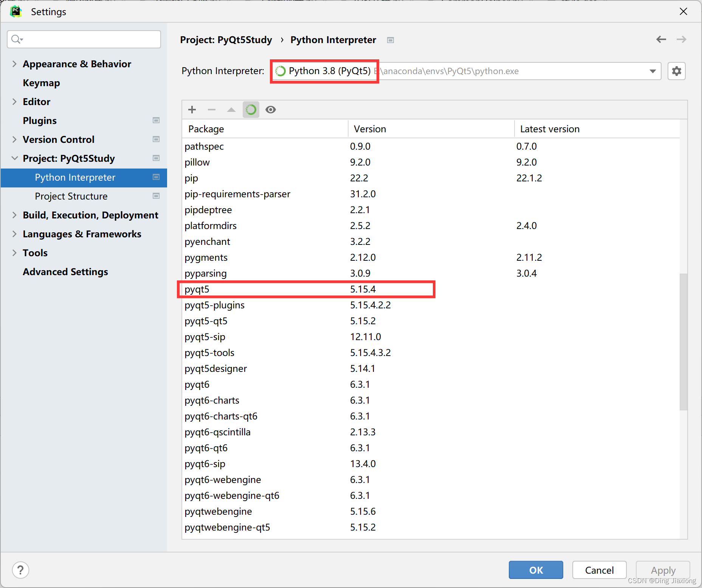Image resolution: width=702 pixels, height=588 pixels.
Task: Click the Cancel button
Action: click(x=599, y=570)
